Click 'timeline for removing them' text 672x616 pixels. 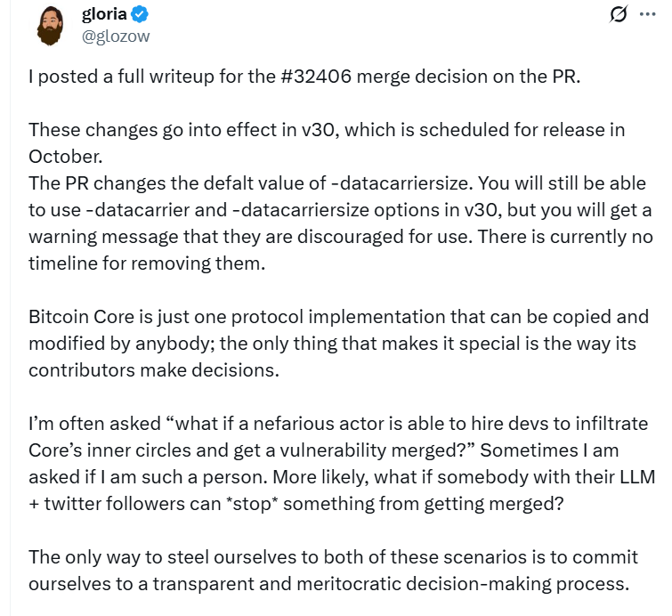tap(147, 263)
